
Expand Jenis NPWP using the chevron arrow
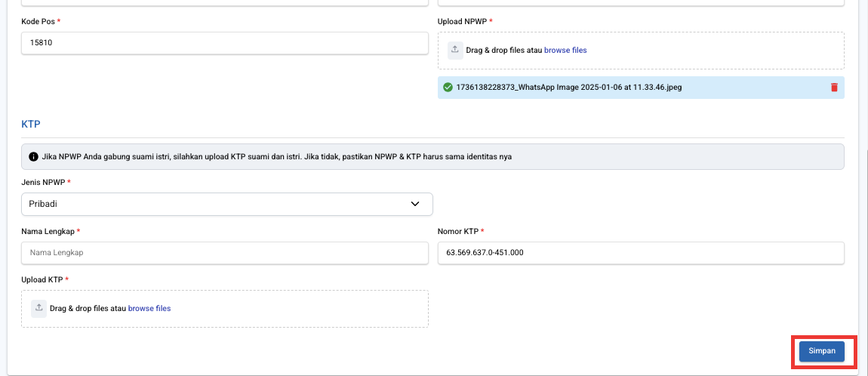coord(414,204)
